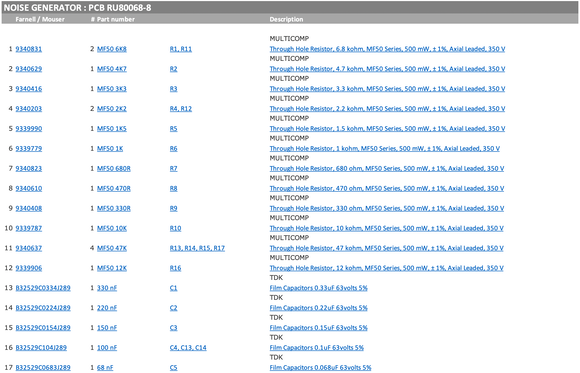Open Film Capacitors 0.33uF description link
The height and width of the screenshot is (373, 580).
(318, 289)
